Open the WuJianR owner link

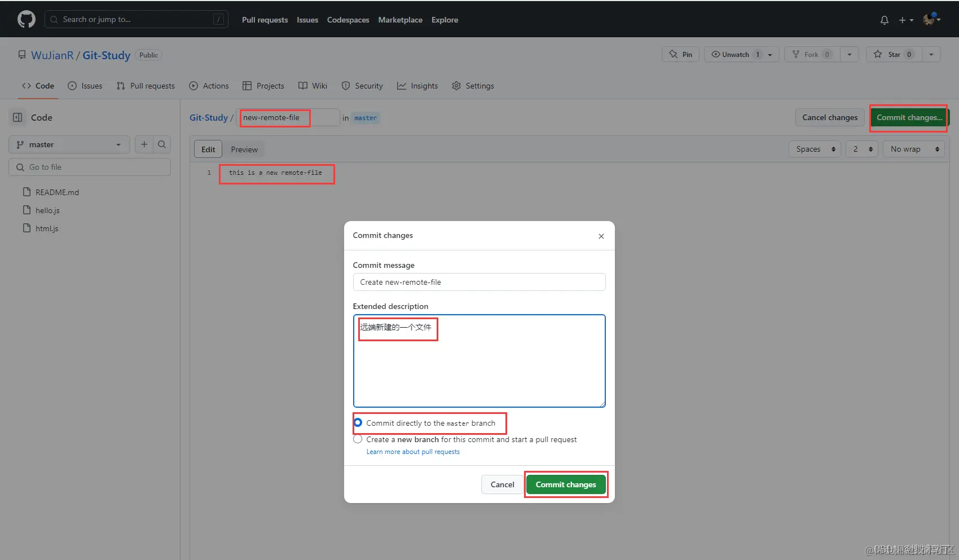(x=52, y=55)
